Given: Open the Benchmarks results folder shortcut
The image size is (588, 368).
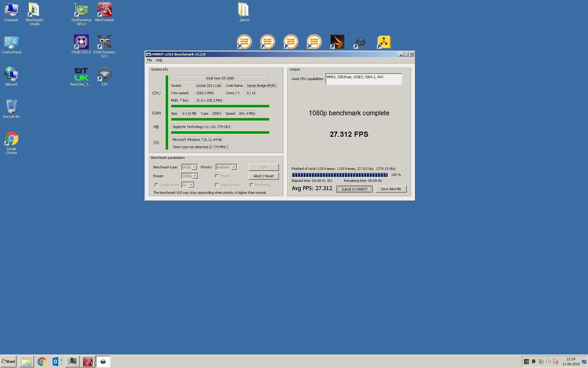Looking at the screenshot, I should 34,14.
